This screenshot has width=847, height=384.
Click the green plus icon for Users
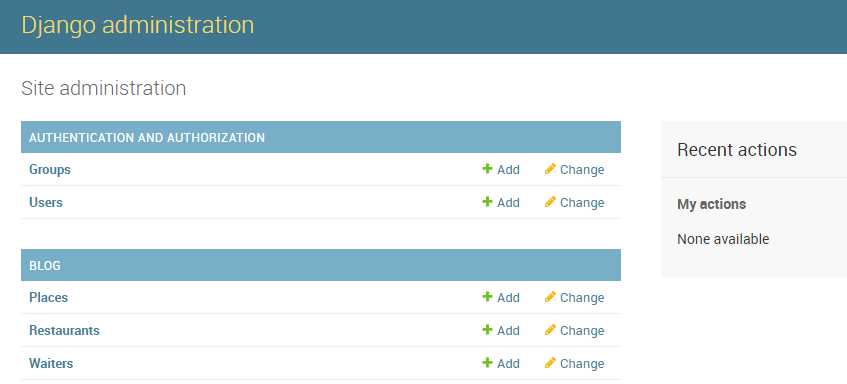(487, 202)
